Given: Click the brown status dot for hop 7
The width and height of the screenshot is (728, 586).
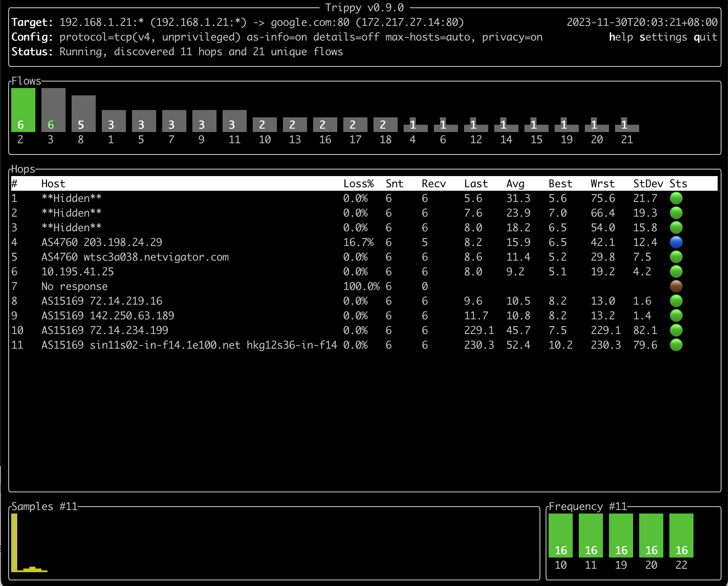Looking at the screenshot, I should (676, 286).
